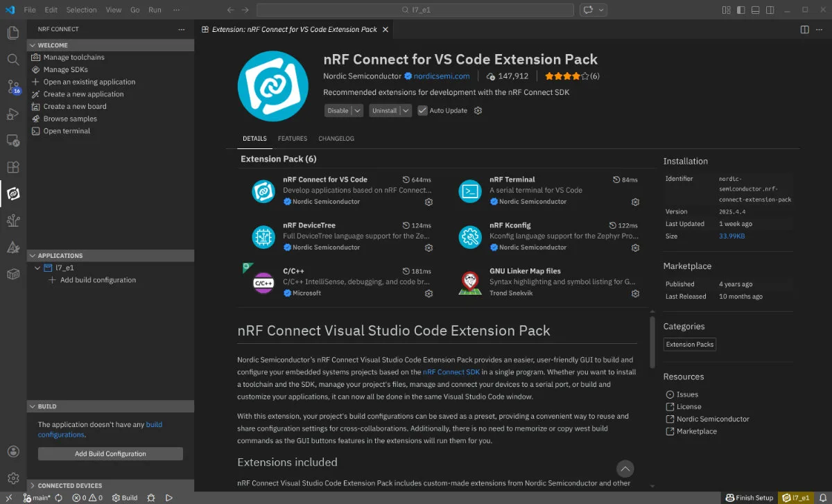The image size is (832, 504).
Task: Toggle the Auto Update checkbox
Action: [422, 111]
